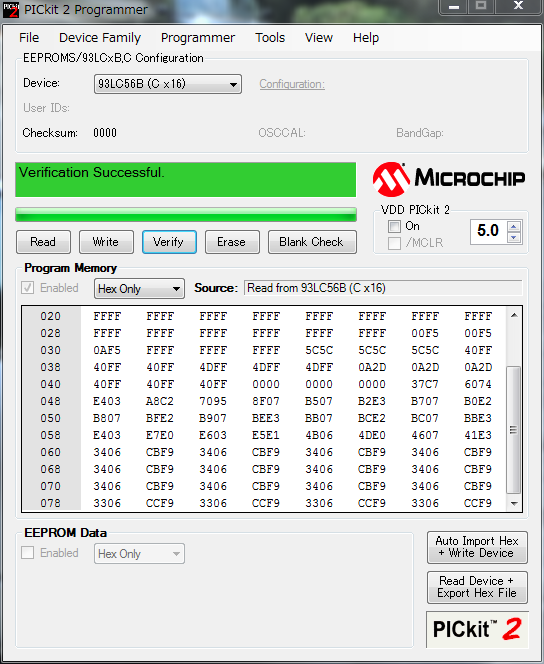This screenshot has height=664, width=544.
Task: Click memory cell 7095 in row 048
Action: coord(213,401)
